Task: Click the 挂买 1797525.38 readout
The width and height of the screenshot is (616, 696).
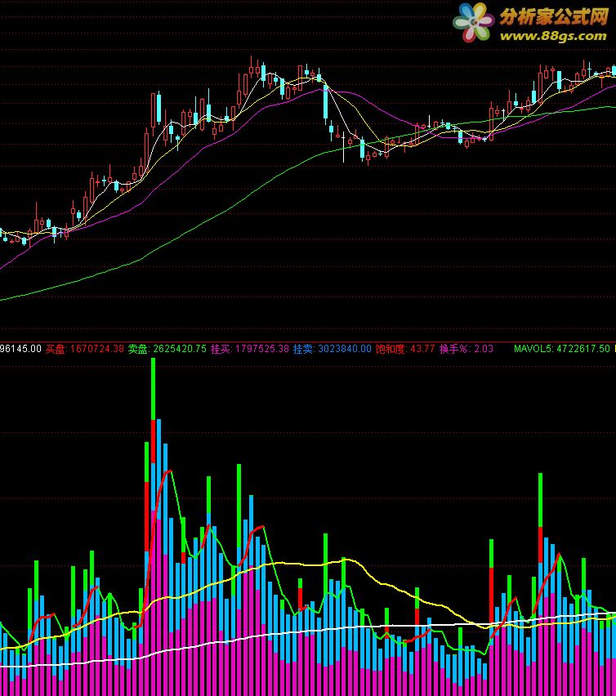Action: (x=250, y=349)
